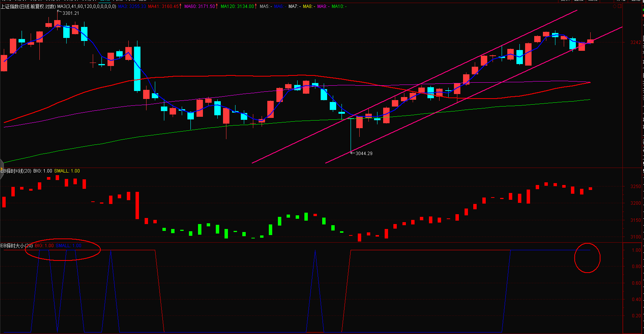Click the blue SMALL: 1.00 value in the EB择时大小 panel
Viewport: 644px width, 334px height.
click(x=69, y=246)
